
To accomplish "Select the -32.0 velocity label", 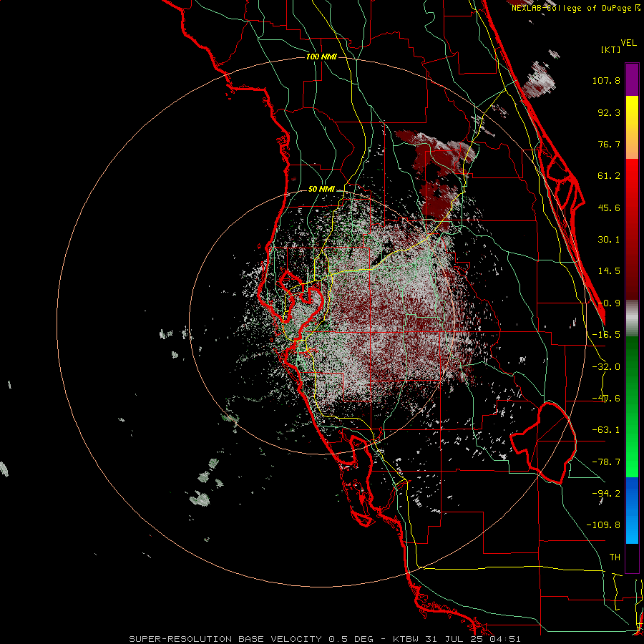I will (606, 367).
